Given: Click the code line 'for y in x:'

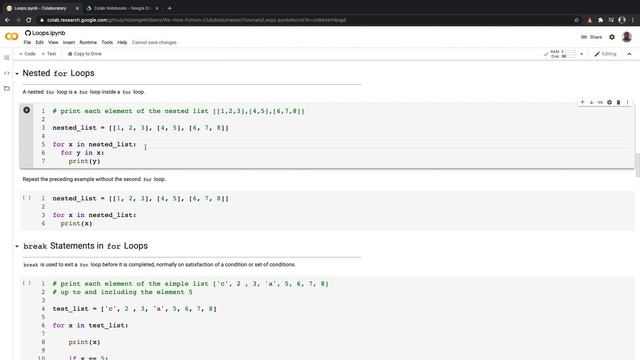Looking at the screenshot, I should click(82, 153).
